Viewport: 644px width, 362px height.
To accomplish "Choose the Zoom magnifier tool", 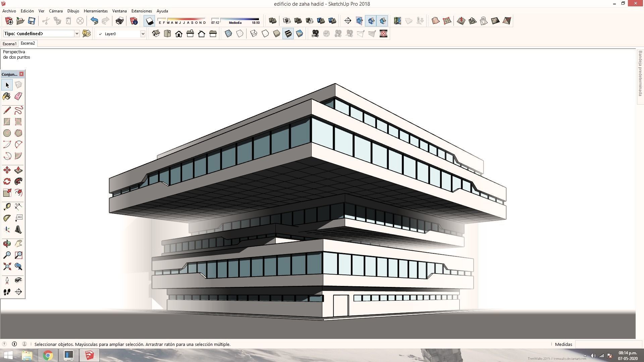I will pyautogui.click(x=7, y=255).
